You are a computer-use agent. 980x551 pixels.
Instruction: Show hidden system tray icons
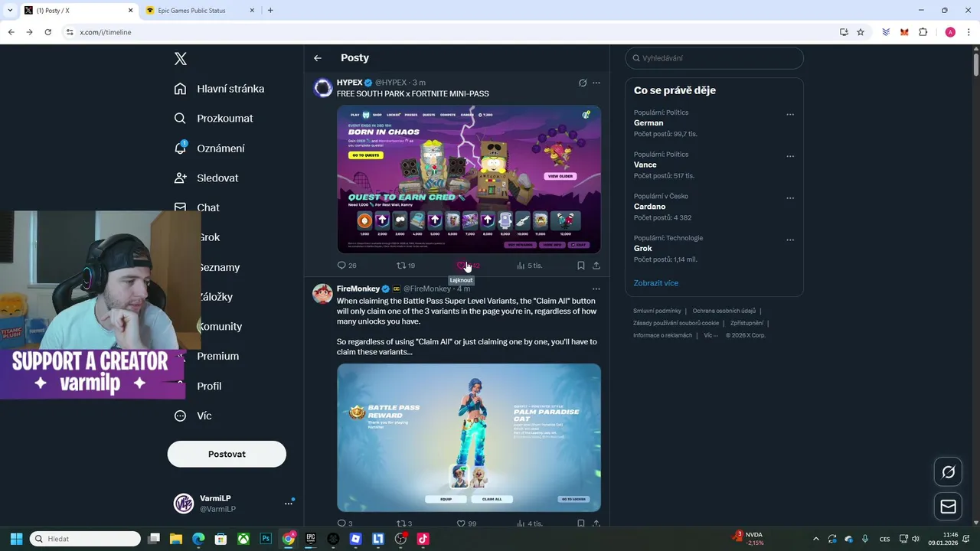click(x=815, y=539)
